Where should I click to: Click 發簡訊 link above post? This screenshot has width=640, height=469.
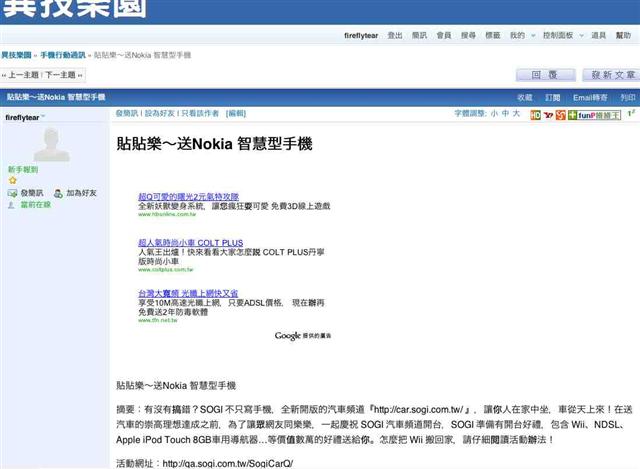pyautogui.click(x=127, y=113)
